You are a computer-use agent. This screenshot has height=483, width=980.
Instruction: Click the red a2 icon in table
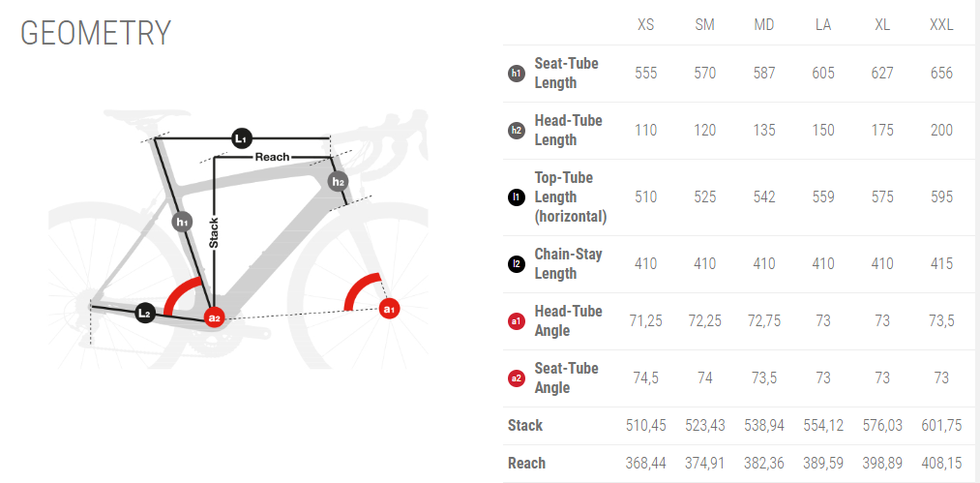517,377
